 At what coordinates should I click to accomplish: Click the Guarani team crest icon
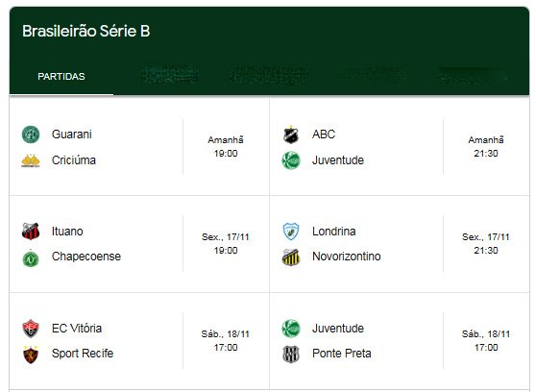point(31,135)
